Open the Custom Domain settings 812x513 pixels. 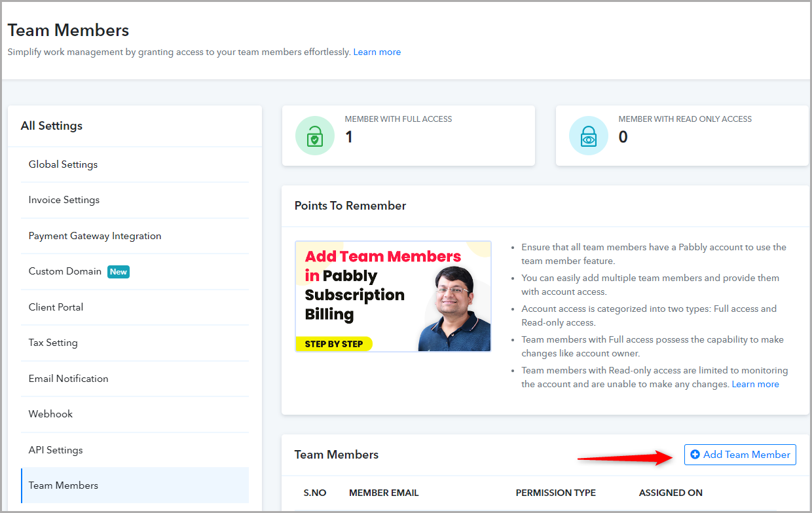click(135, 271)
